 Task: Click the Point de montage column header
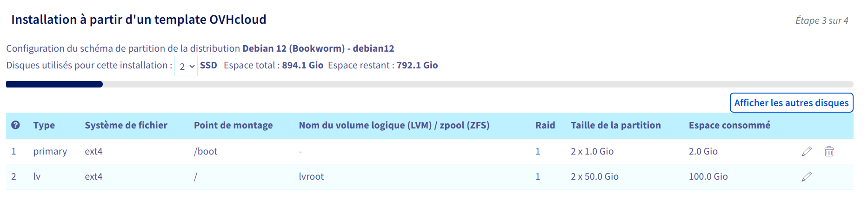(233, 125)
